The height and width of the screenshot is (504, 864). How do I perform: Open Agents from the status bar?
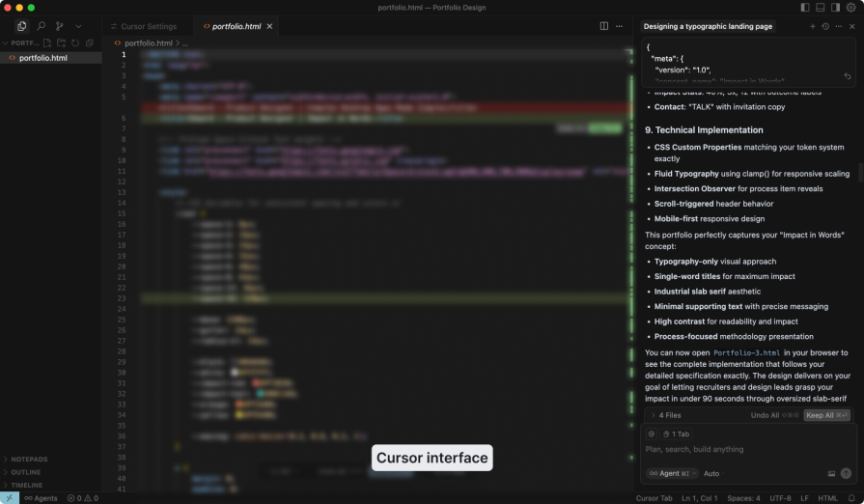[41, 498]
